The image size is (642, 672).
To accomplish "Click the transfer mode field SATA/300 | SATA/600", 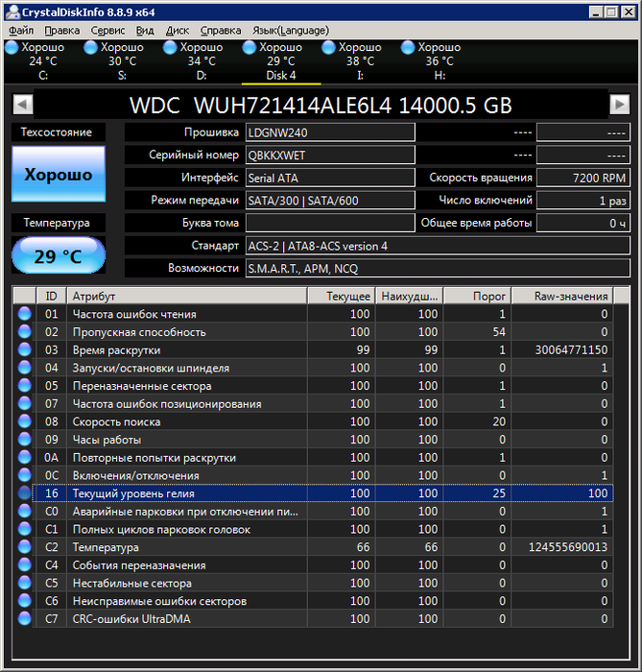I will 330,200.
